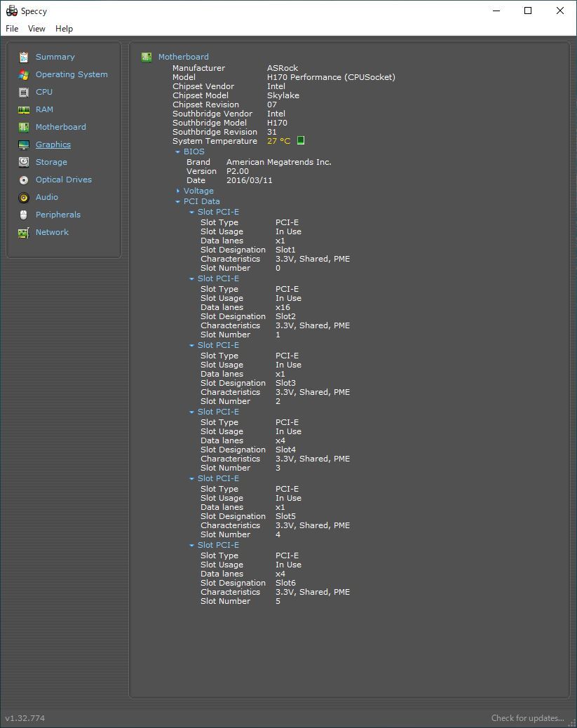This screenshot has height=728, width=577.
Task: Go to the CPU section
Action: 44,92
